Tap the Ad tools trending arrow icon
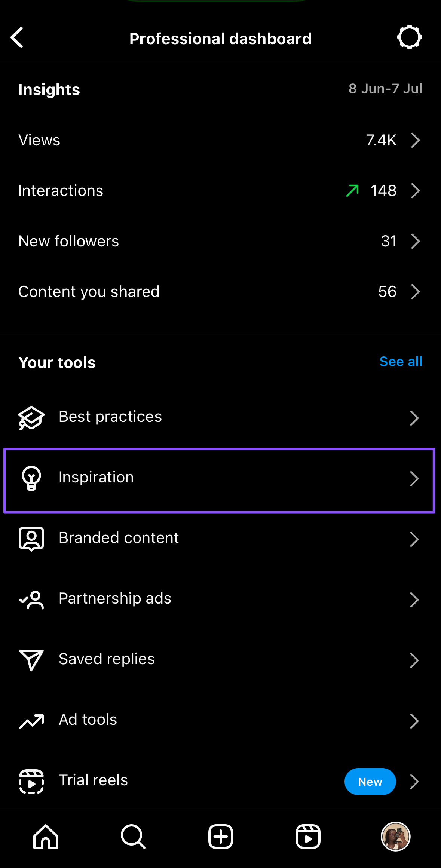 click(31, 721)
